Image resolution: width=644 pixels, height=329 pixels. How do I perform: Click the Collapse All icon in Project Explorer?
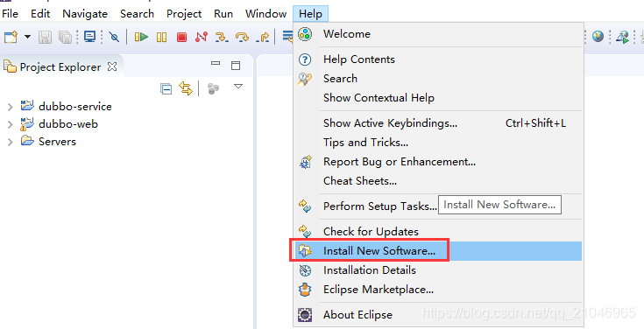pyautogui.click(x=166, y=88)
